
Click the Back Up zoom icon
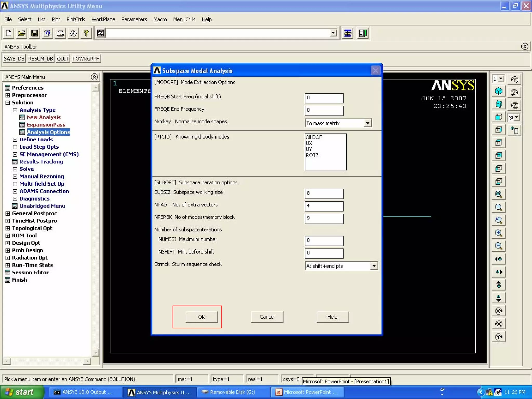pos(498,220)
